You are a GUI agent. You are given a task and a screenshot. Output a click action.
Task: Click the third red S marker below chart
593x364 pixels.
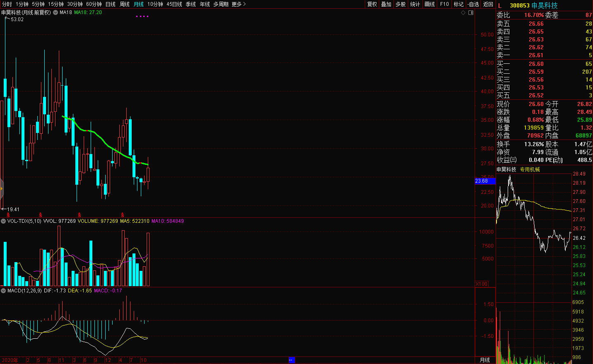pyautogui.click(x=80, y=215)
